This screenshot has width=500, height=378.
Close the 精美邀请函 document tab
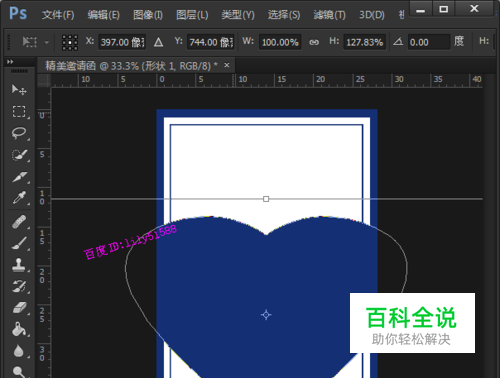click(x=227, y=65)
